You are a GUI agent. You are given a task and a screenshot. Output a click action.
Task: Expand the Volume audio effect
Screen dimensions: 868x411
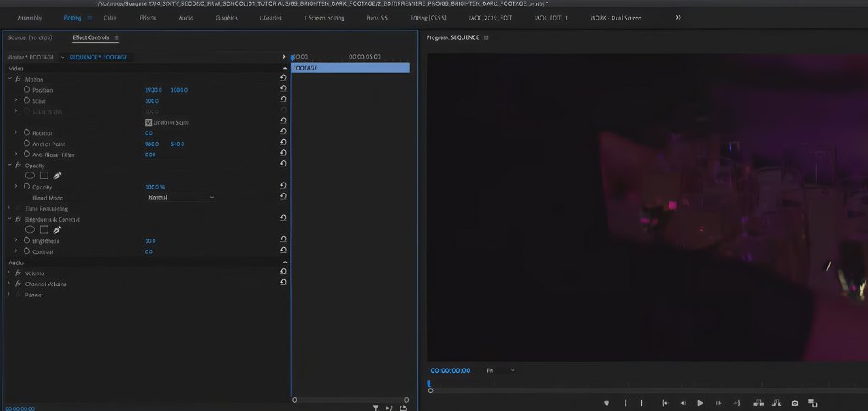[9, 273]
